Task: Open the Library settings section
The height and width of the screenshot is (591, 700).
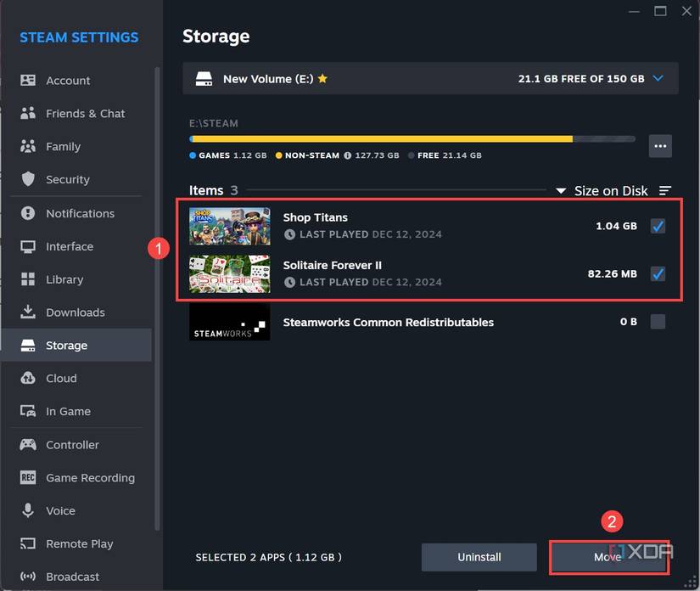Action: click(x=76, y=279)
